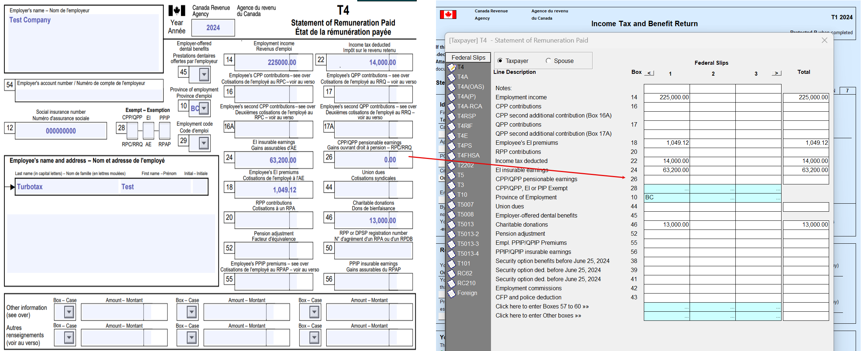Click here to enter Other boxes
Image resolution: width=868 pixels, height=351 pixels.
(538, 315)
